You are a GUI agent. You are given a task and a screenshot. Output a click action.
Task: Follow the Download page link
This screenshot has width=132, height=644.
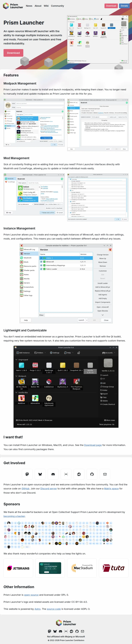tap(93, 445)
